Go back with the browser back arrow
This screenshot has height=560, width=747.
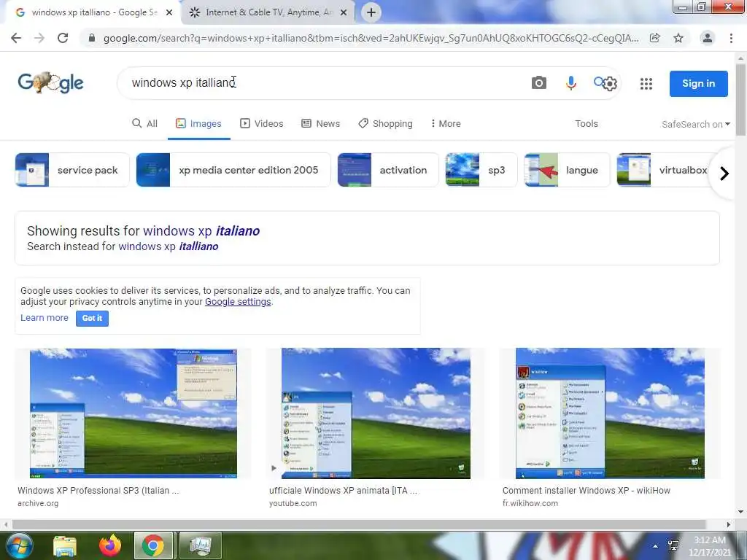(16, 38)
